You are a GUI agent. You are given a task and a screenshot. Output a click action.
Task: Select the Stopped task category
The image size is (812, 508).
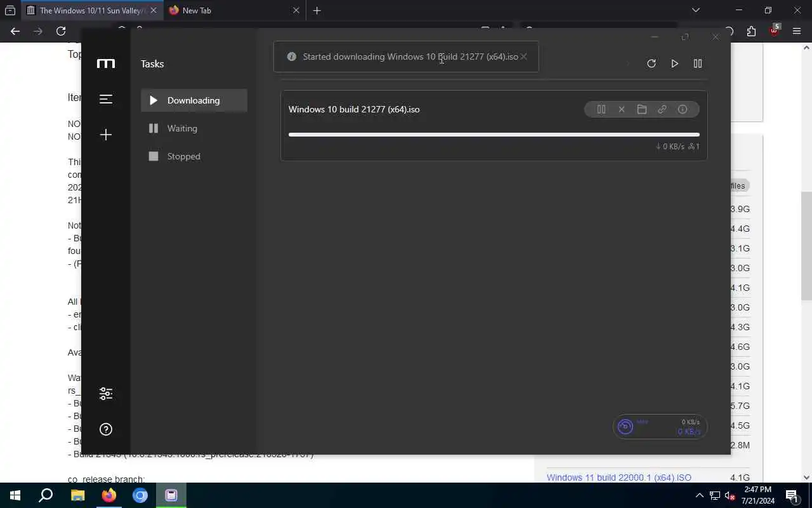194,156
